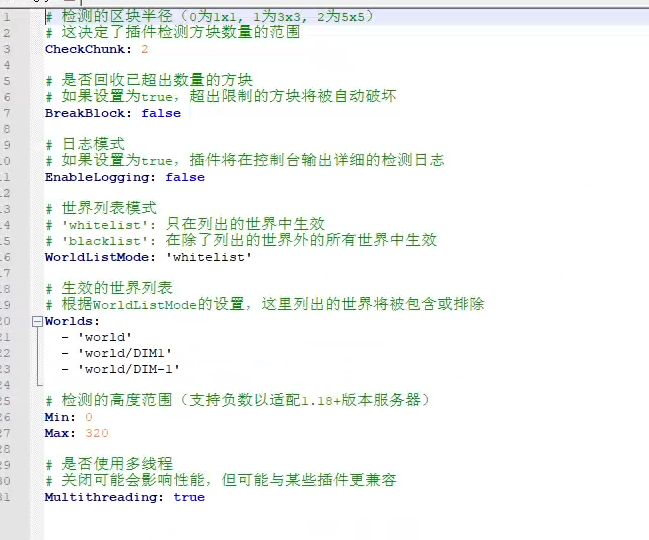Click the Worlds key name
Image resolution: width=649 pixels, height=540 pixels.
click(70, 321)
